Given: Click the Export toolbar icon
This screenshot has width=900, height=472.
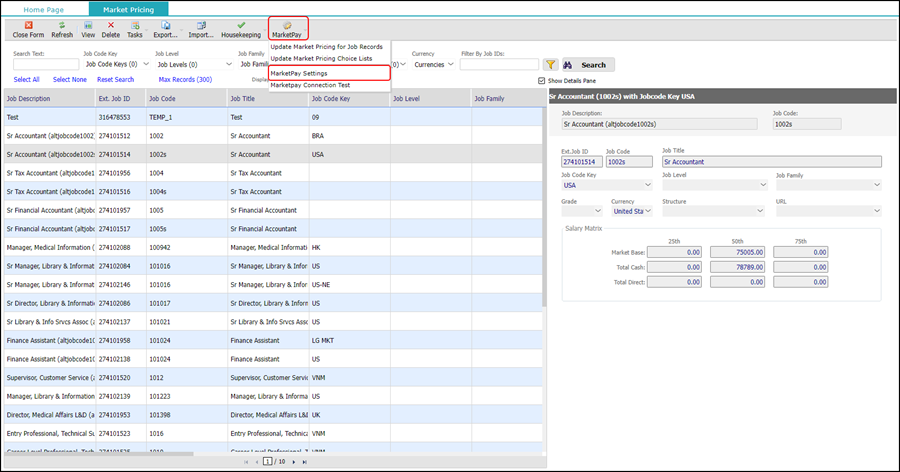Looking at the screenshot, I should pyautogui.click(x=165, y=25).
